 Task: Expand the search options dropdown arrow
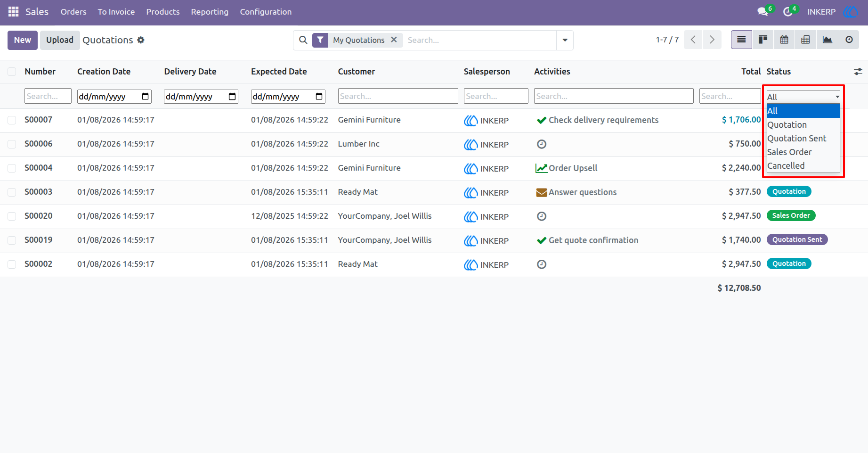pyautogui.click(x=565, y=40)
